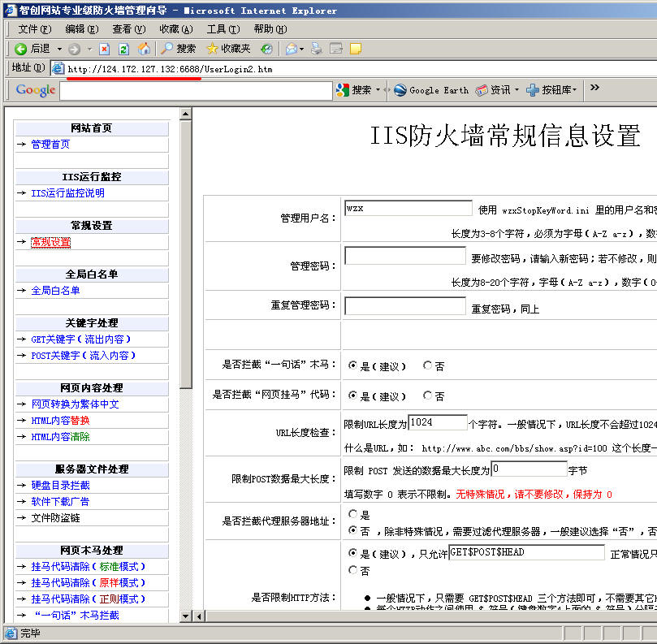Screen dimensions: 657x644
Task: Select 是（建议）to limit HTTP methods
Action: [x=352, y=553]
